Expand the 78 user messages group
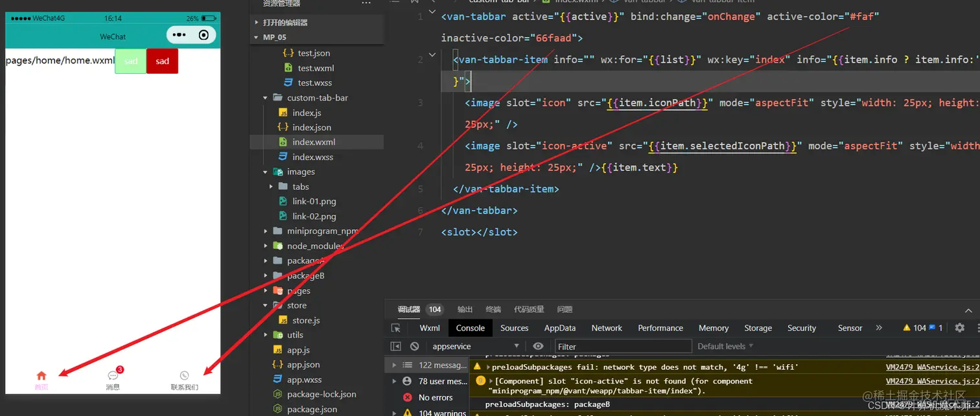Viewport: 980px width, 416px height. (394, 381)
